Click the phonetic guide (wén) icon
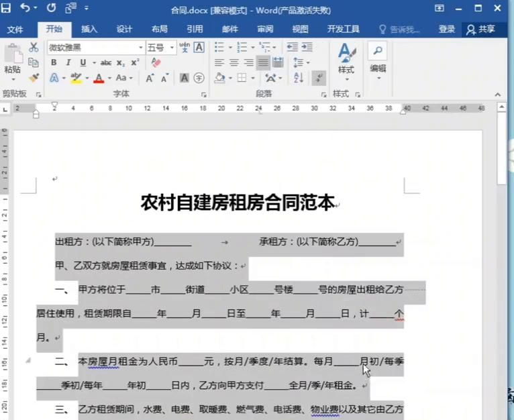 (x=185, y=47)
